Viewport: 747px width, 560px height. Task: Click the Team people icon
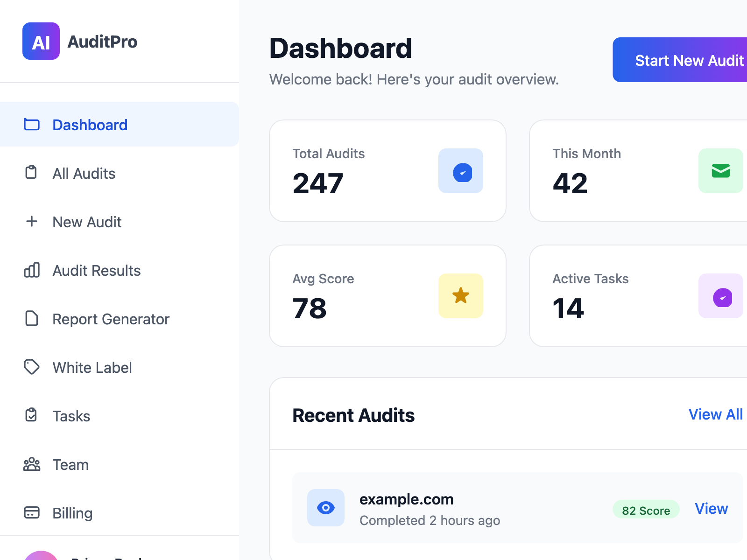(32, 464)
